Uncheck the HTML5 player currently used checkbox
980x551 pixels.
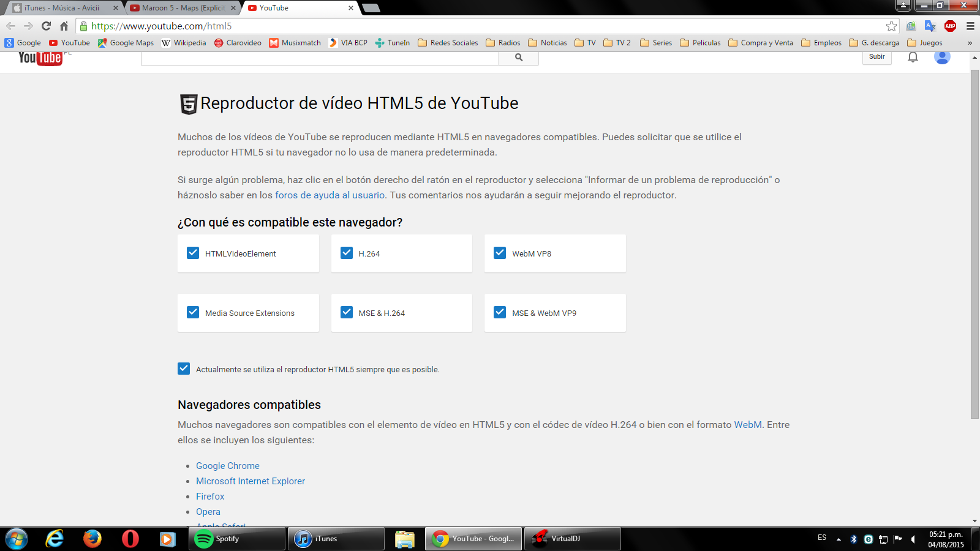[x=184, y=369]
